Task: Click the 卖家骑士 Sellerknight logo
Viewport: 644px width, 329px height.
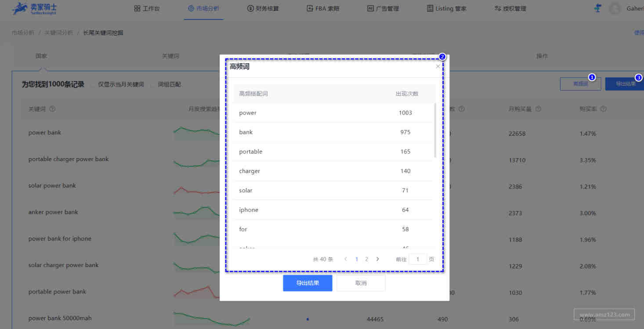Action: point(35,8)
